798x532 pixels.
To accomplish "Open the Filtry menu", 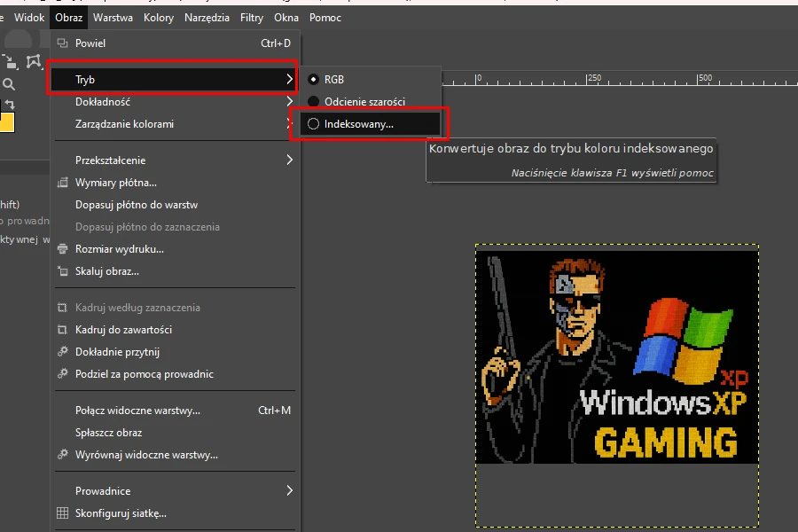I will tap(252, 18).
